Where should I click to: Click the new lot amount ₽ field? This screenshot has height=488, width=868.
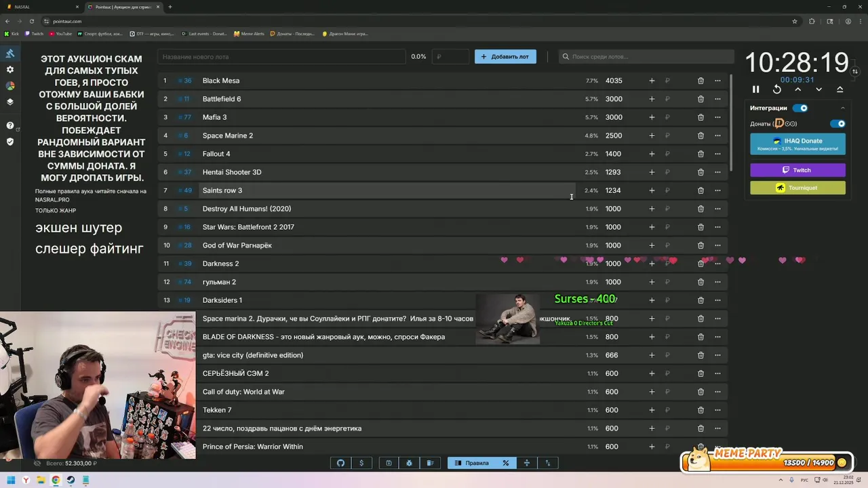coord(451,57)
